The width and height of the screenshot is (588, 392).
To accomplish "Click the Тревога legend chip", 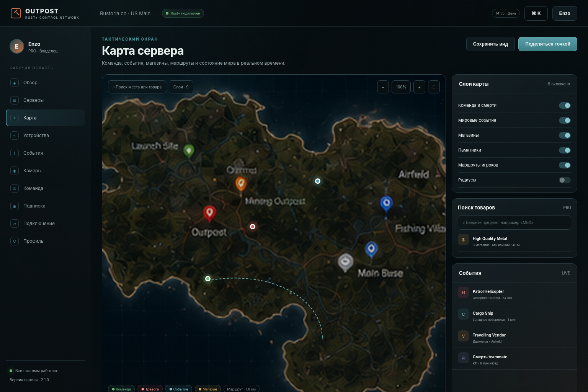I will [x=150, y=389].
